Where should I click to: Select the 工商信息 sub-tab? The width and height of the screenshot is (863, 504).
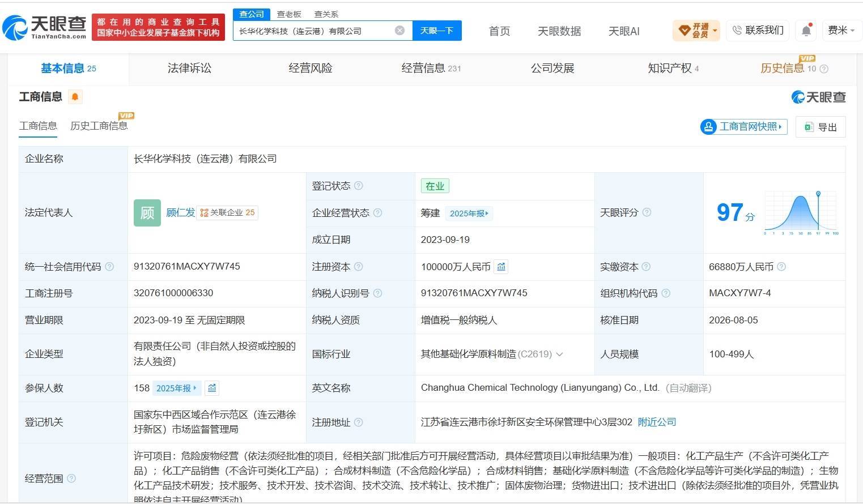tap(38, 126)
